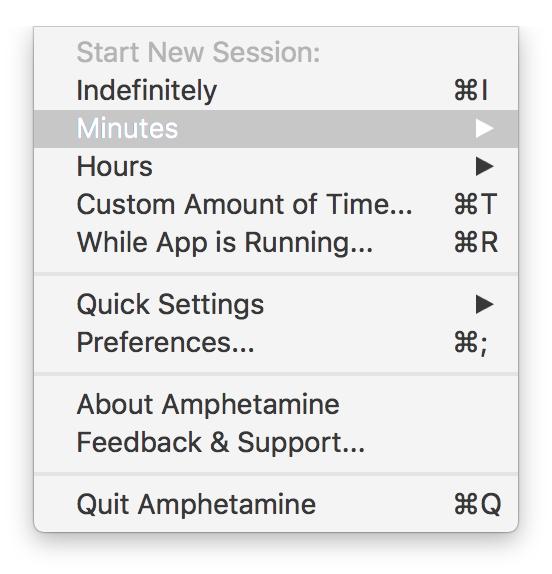The width and height of the screenshot is (552, 574).
Task: Expand the arrow beside Hours
Action: tap(485, 167)
